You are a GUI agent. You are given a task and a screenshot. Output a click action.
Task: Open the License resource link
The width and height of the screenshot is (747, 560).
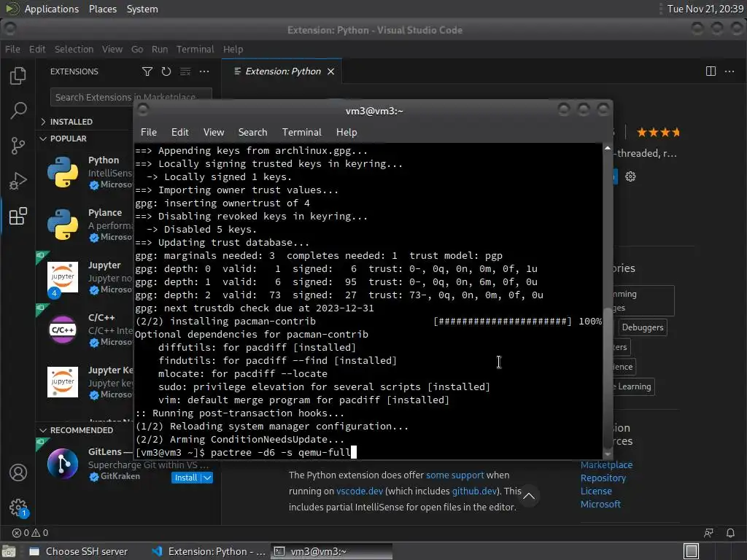[596, 491]
